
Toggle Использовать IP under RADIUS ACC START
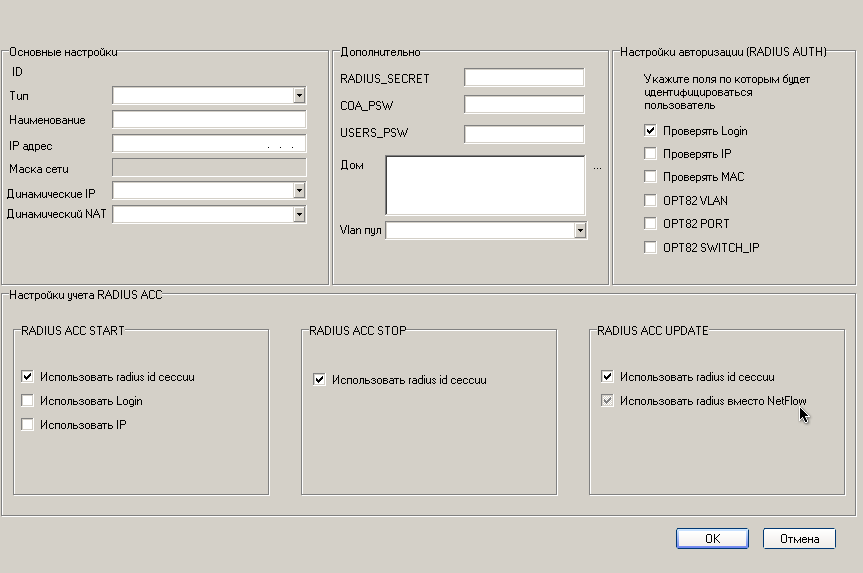(x=27, y=424)
